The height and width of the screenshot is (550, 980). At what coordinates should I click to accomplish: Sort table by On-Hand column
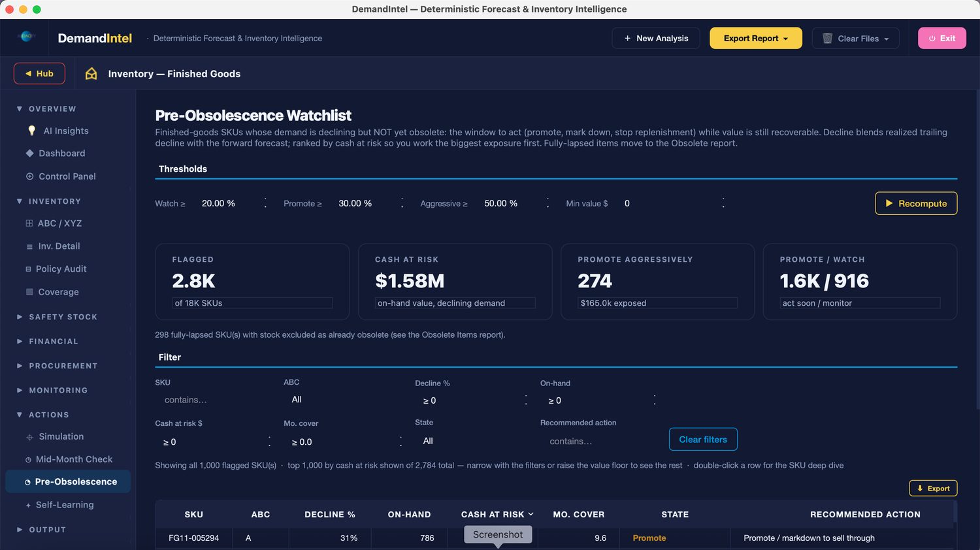coord(409,515)
